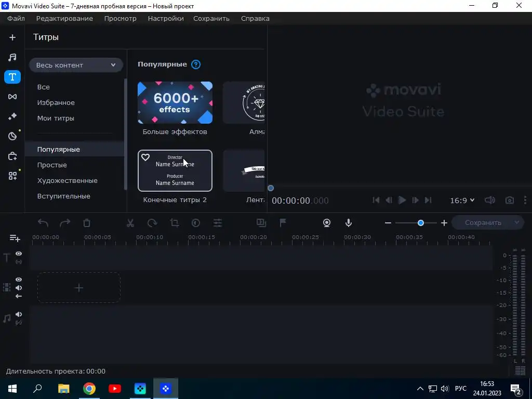Start webcam recording icon
532x399 pixels.
pos(327,223)
